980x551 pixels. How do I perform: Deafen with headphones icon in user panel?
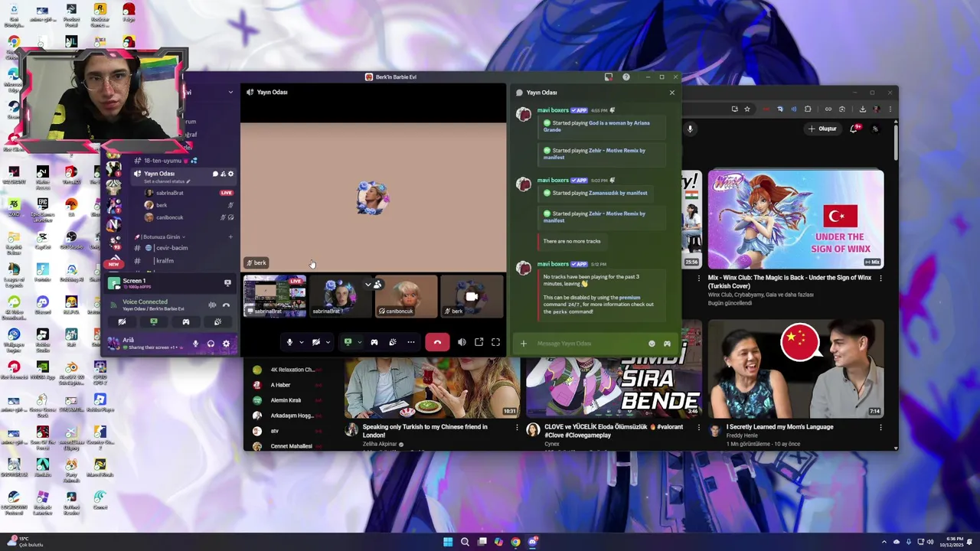point(211,344)
